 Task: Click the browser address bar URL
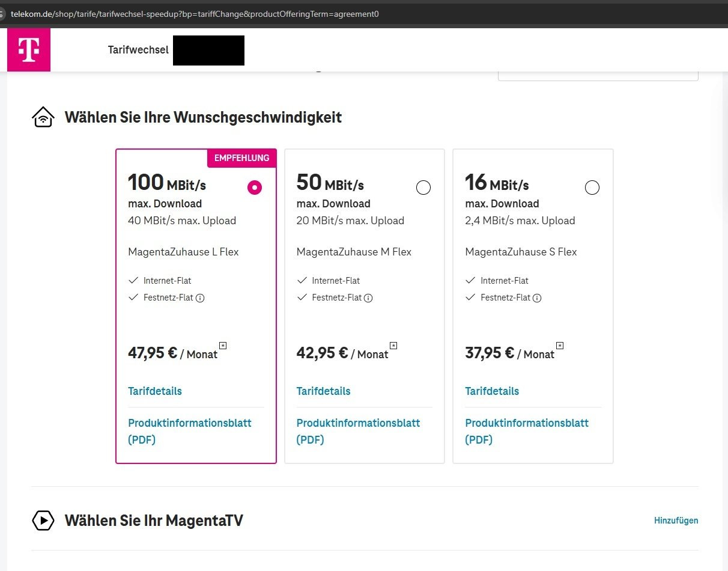[195, 14]
